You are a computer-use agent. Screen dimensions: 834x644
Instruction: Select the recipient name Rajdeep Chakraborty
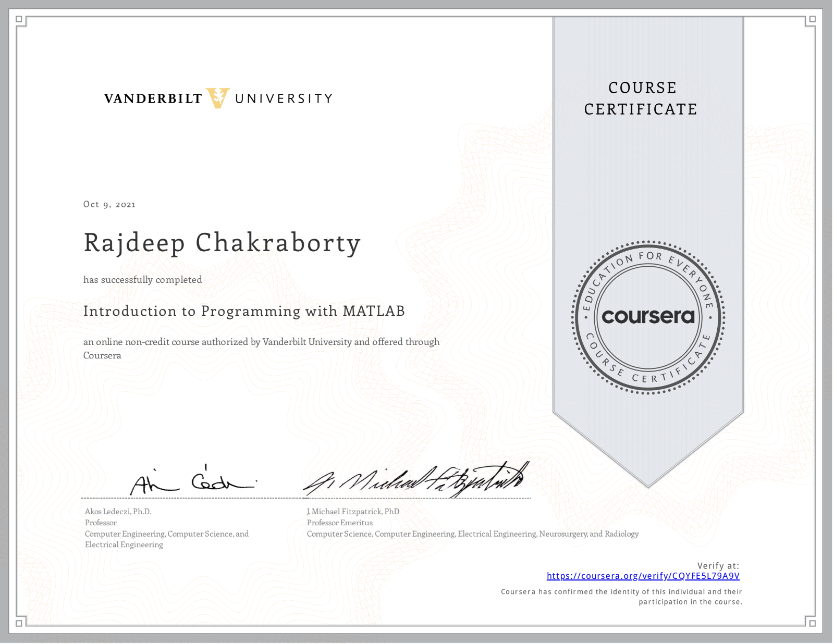222,243
